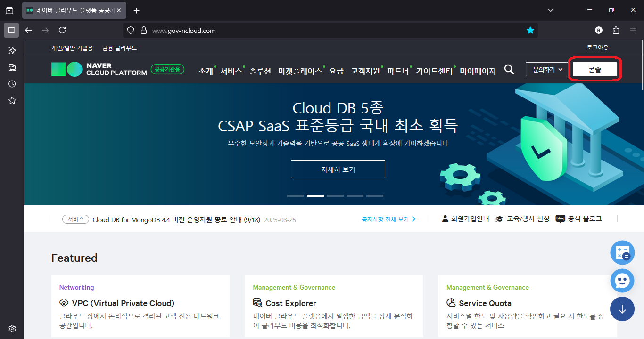This screenshot has height=339, width=644.
Task: Open a new tab with plus button
Action: coord(137,10)
